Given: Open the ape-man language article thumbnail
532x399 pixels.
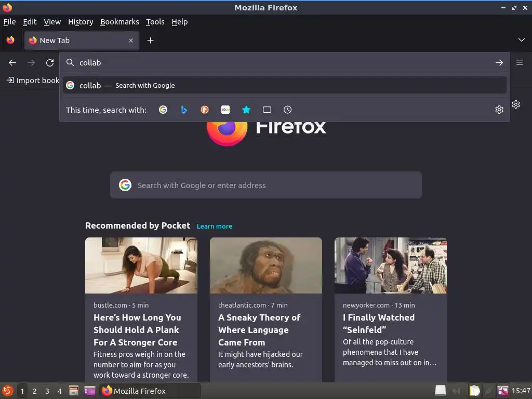Looking at the screenshot, I should point(265,265).
